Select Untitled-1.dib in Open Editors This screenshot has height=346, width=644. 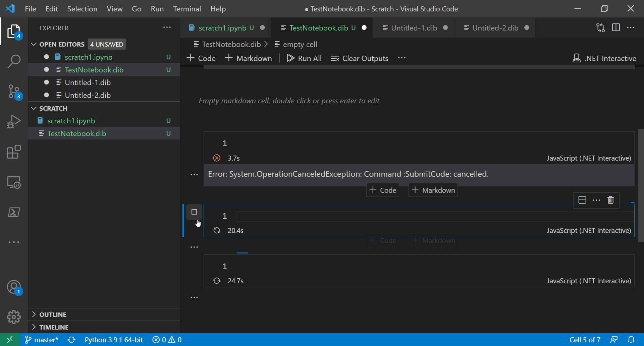tap(104, 82)
